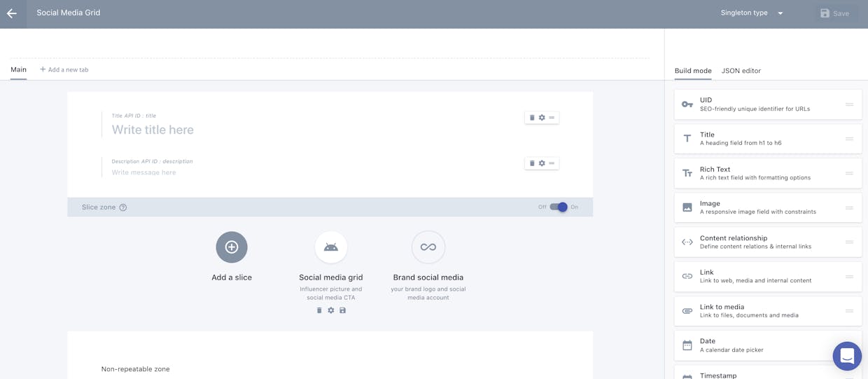Viewport: 868px width, 379px height.
Task: Delete the Social media grid slice
Action: (319, 310)
